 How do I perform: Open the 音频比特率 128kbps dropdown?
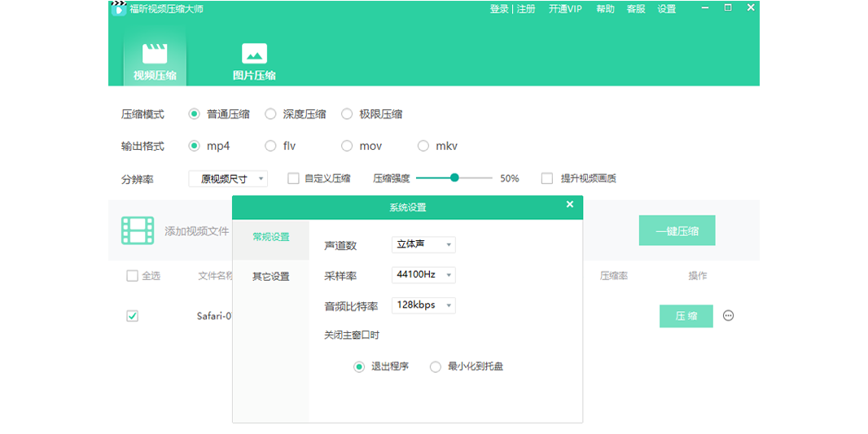pyautogui.click(x=423, y=306)
